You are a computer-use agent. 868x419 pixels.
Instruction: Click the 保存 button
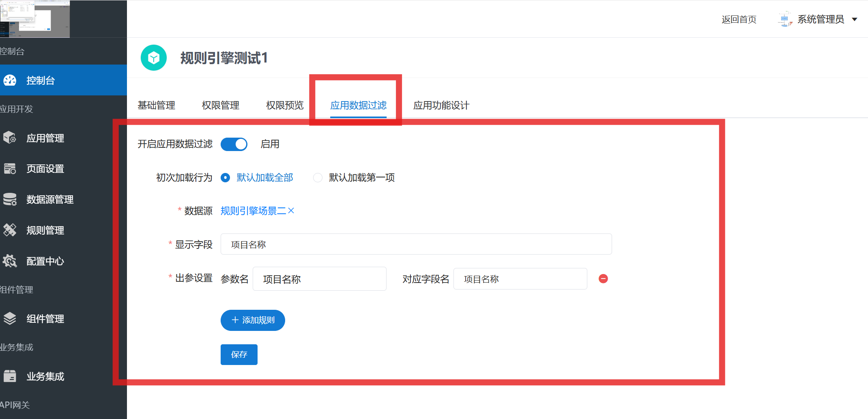coord(239,354)
